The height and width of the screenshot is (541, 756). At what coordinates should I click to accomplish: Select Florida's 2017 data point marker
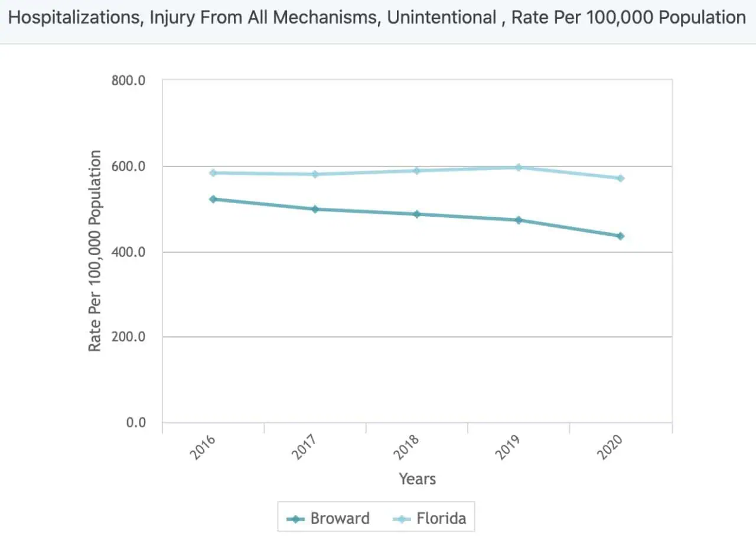coord(315,174)
